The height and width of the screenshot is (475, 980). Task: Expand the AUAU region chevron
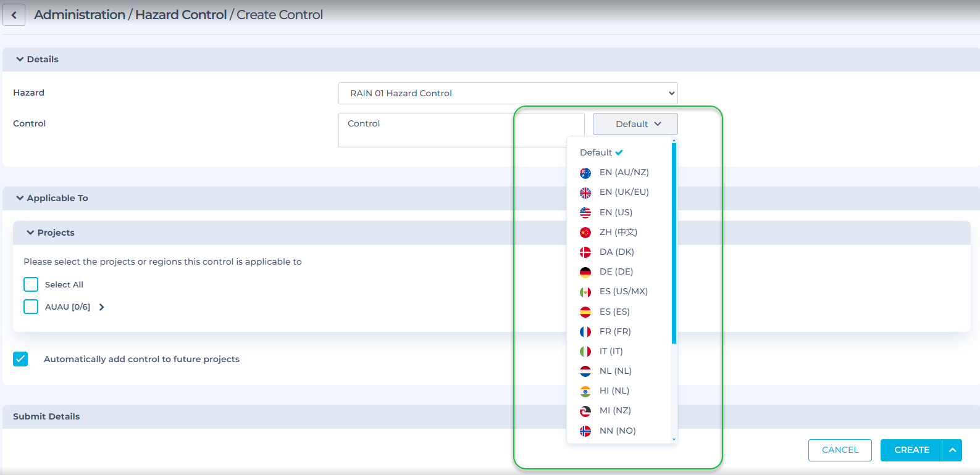coord(102,307)
